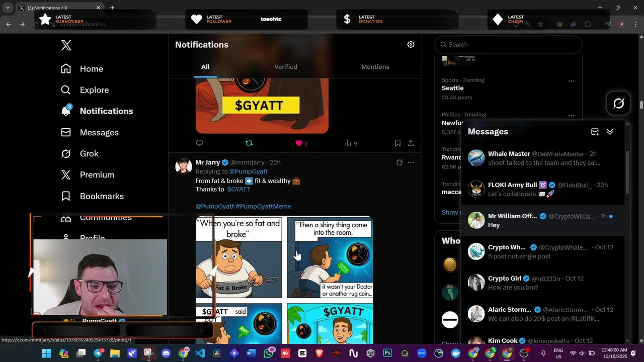This screenshot has height=362, width=644.
Task: Open Whale Master conversation
Action: [542, 158]
